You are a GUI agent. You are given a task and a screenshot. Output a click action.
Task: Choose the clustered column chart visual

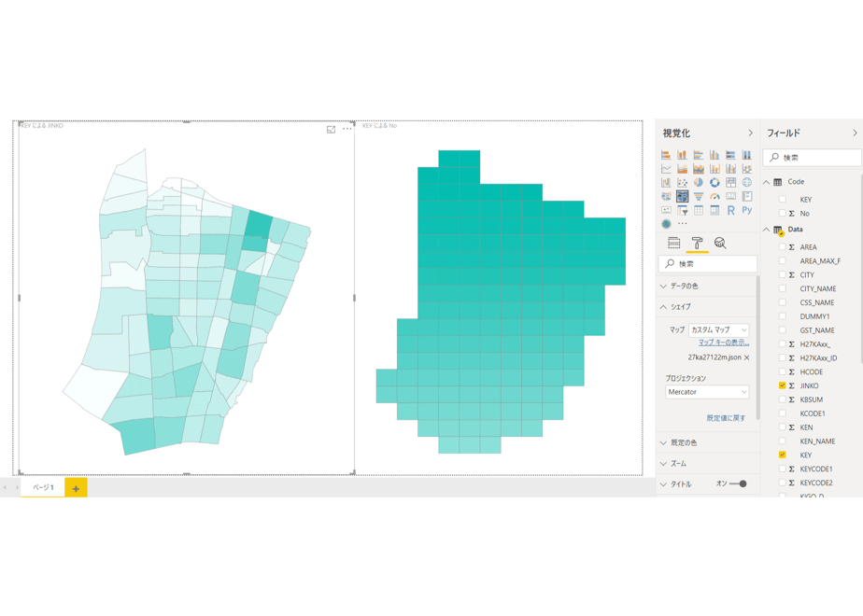click(714, 155)
